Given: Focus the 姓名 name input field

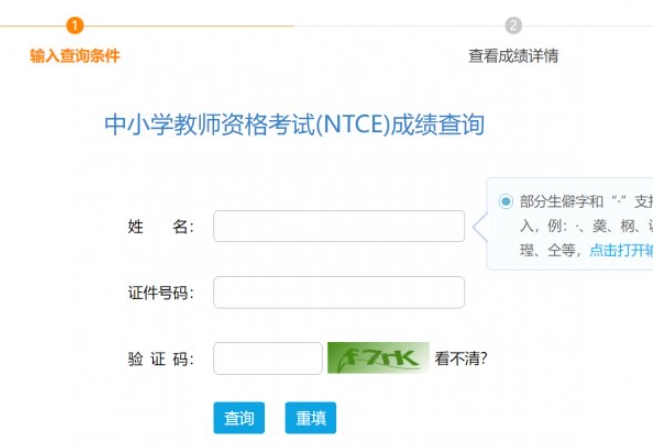Looking at the screenshot, I should pos(339,226).
